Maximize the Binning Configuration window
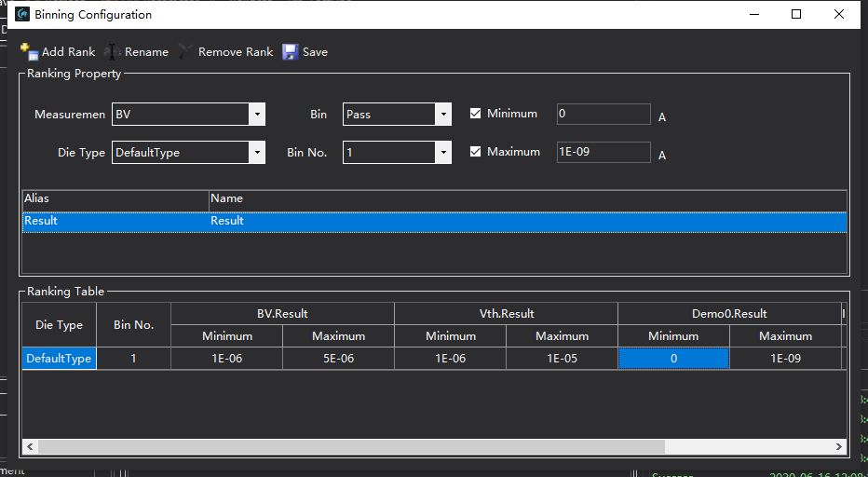The image size is (868, 477). (796, 14)
